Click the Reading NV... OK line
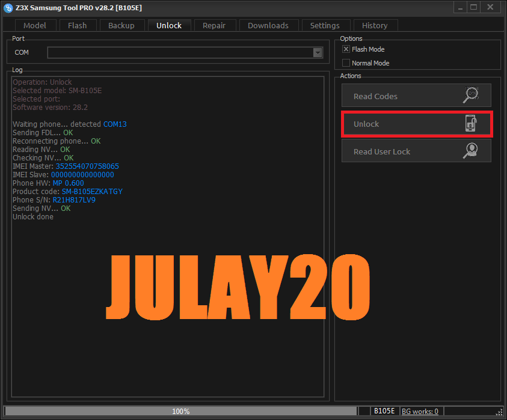 (x=41, y=150)
